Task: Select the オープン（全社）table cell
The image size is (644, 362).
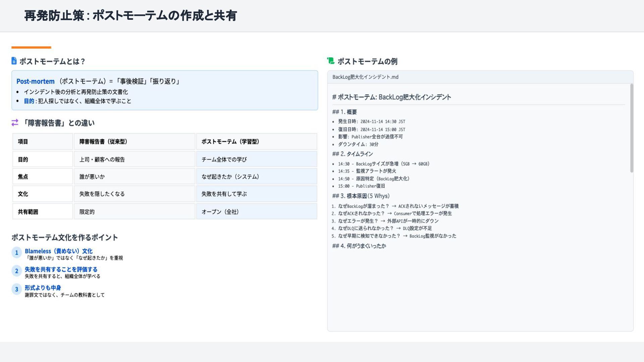Action: pos(220,212)
